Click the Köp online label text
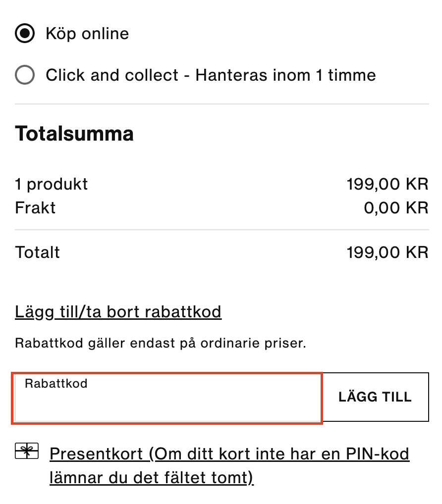This screenshot has height=504, width=442. [87, 34]
